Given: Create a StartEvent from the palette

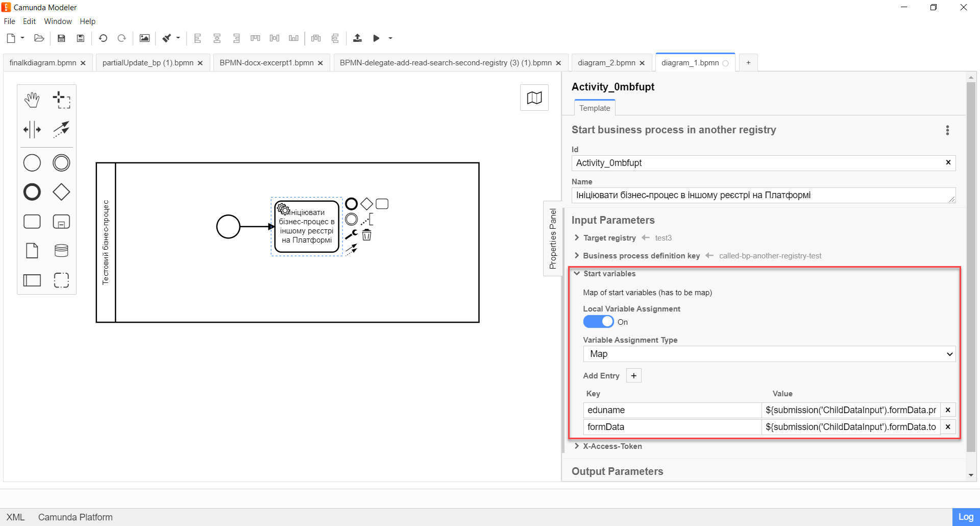Looking at the screenshot, I should pyautogui.click(x=32, y=163).
